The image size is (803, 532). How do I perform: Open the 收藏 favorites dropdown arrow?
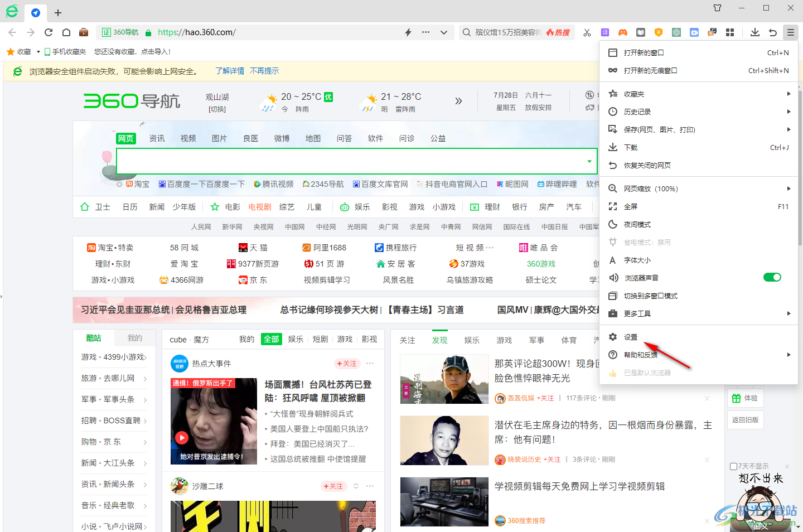(38, 52)
